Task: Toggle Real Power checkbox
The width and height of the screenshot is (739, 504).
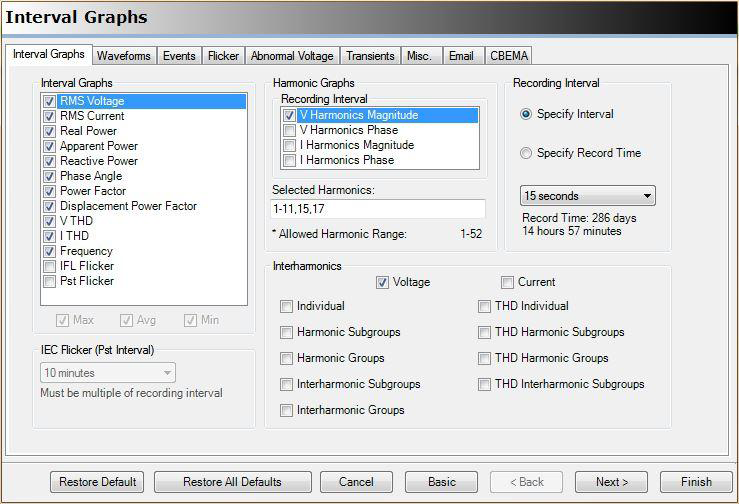Action: (49, 131)
